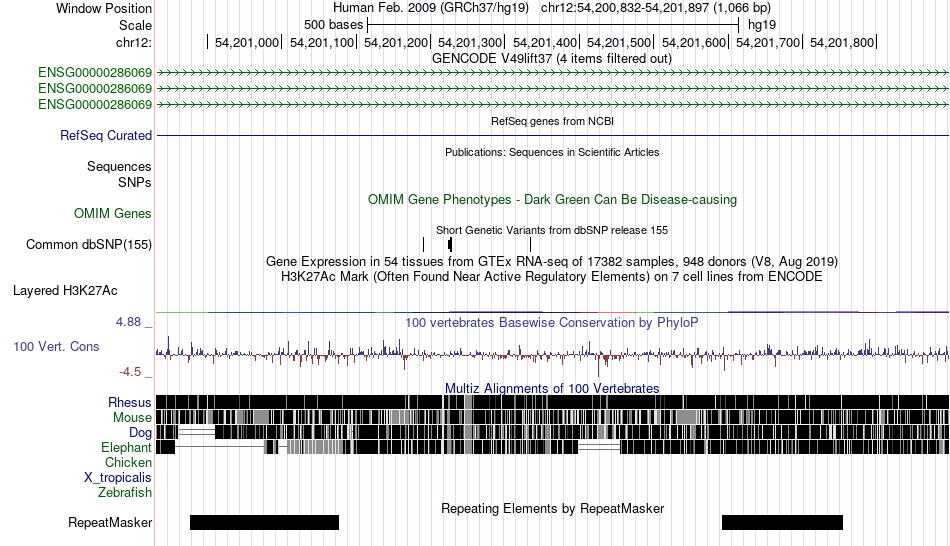Open Repeating Elements by RepeatMasker title
Image resolution: width=950 pixels, height=546 pixels.
[552, 508]
